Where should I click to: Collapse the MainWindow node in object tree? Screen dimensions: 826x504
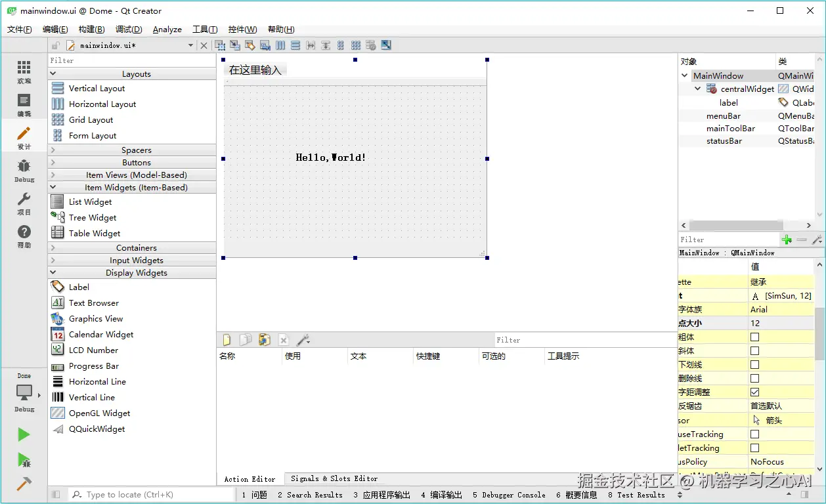(685, 75)
